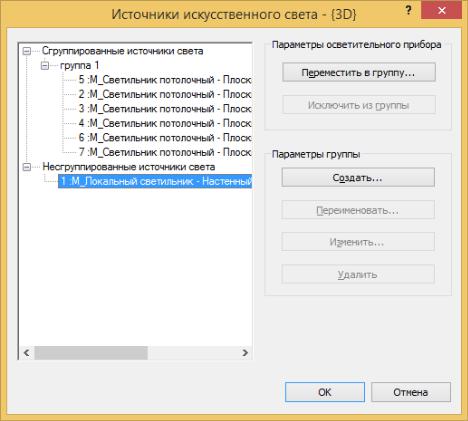Screen dimensions: 468x421
Task: Cancel the dialog with Отмена
Action: (x=411, y=392)
